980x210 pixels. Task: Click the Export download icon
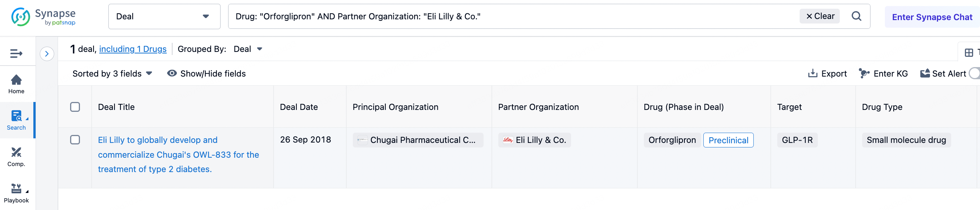coord(812,74)
